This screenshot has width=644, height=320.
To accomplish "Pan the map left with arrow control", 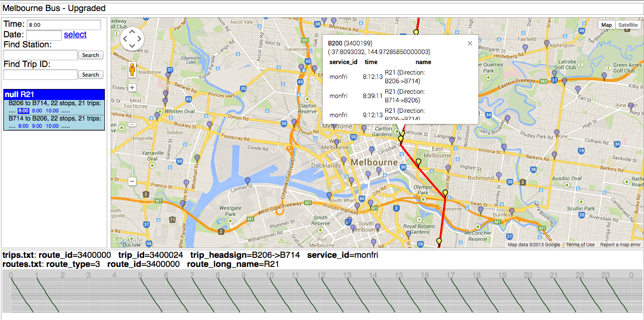I will point(125,39).
